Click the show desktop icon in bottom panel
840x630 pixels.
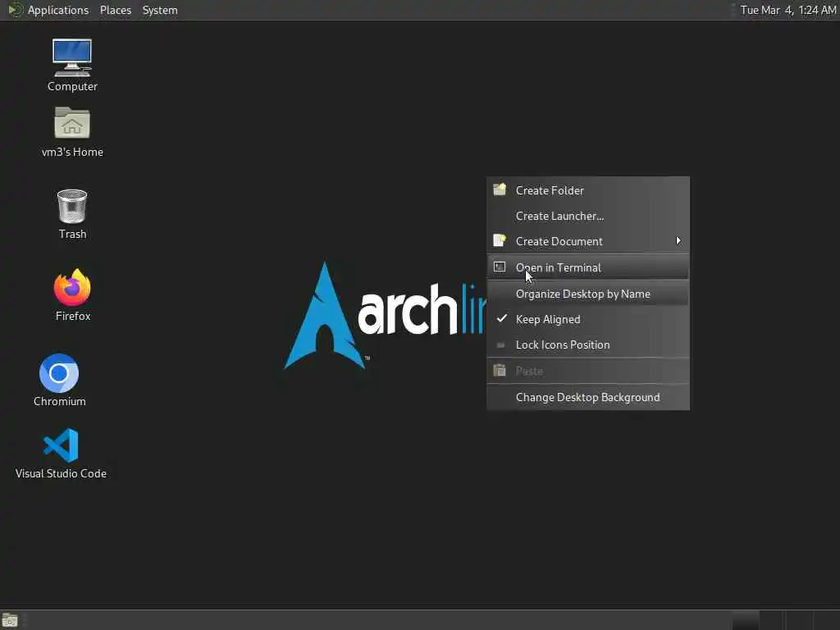click(x=10, y=620)
